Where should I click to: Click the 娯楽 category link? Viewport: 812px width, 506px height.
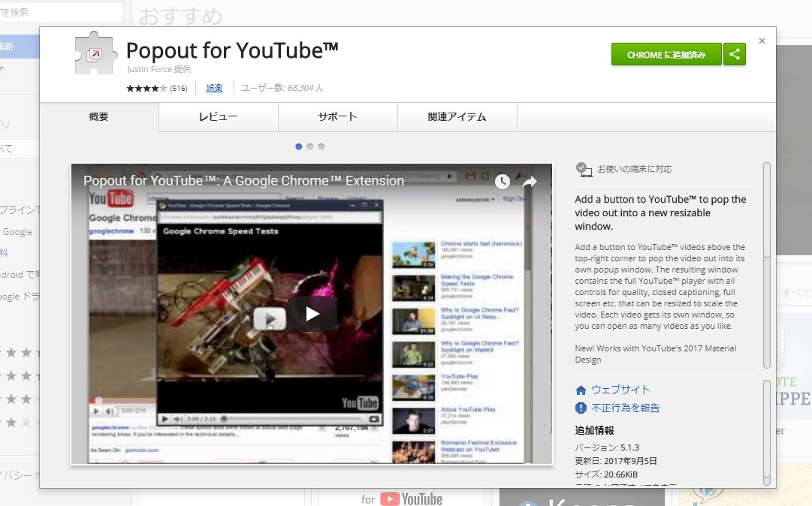pos(214,89)
